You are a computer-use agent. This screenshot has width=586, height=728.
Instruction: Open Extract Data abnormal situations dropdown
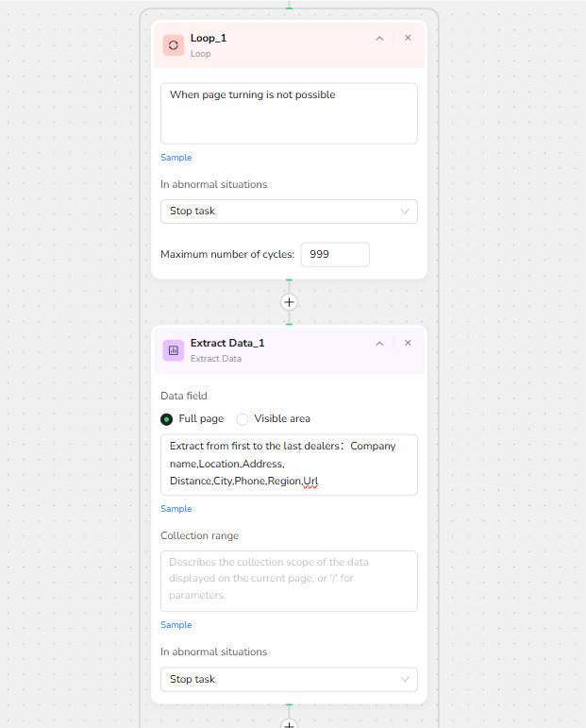point(289,679)
